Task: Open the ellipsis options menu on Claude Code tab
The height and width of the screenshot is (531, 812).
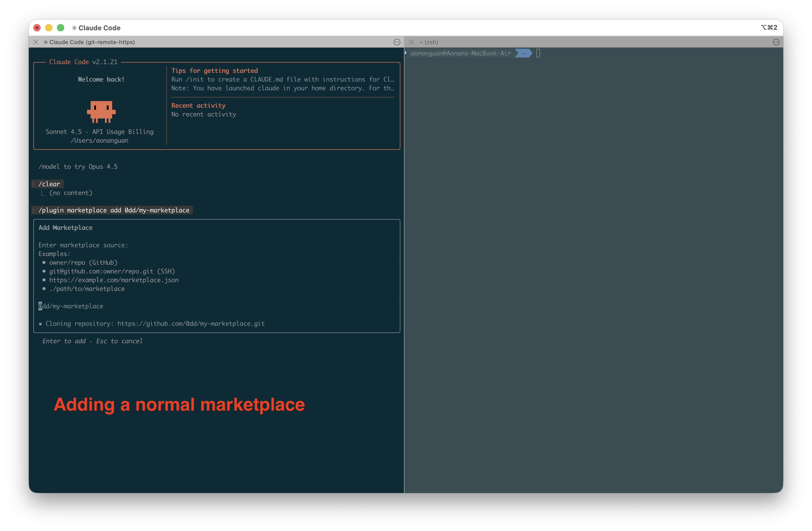Action: click(397, 42)
